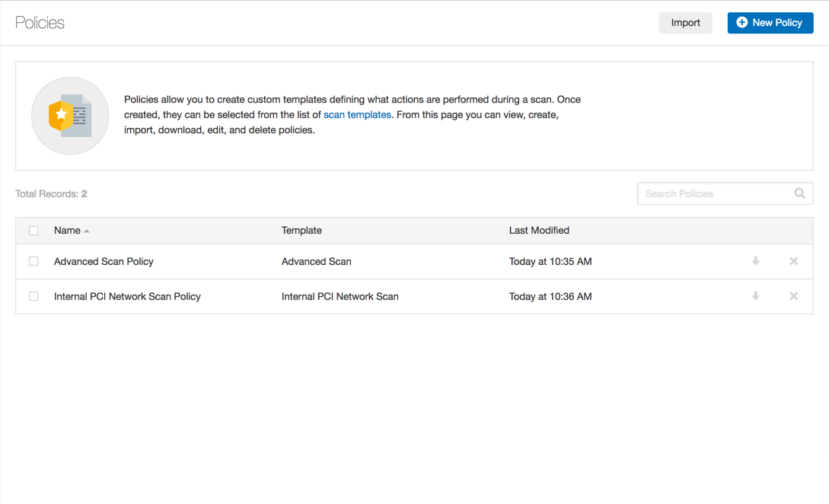Image resolution: width=829 pixels, height=504 pixels.
Task: Reverse sort using the Name arrow
Action: [87, 231]
